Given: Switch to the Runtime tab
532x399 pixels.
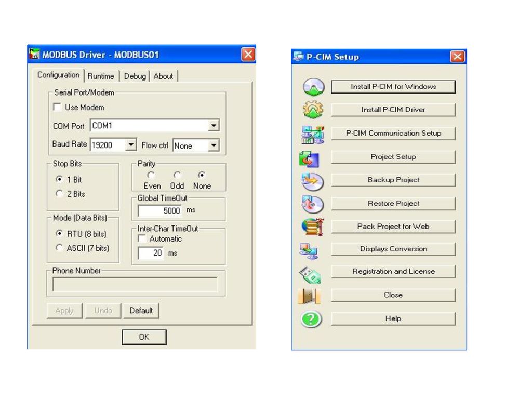Looking at the screenshot, I should pos(101,76).
